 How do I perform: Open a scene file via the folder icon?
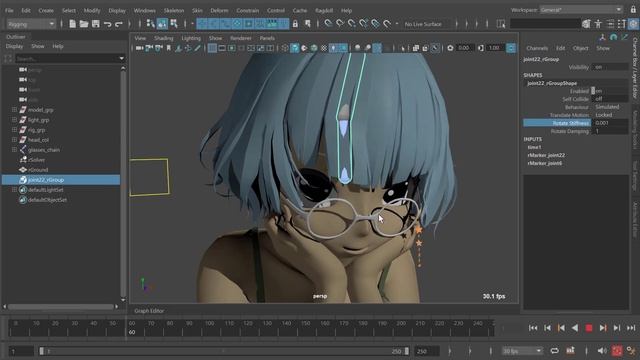pyautogui.click(x=84, y=24)
